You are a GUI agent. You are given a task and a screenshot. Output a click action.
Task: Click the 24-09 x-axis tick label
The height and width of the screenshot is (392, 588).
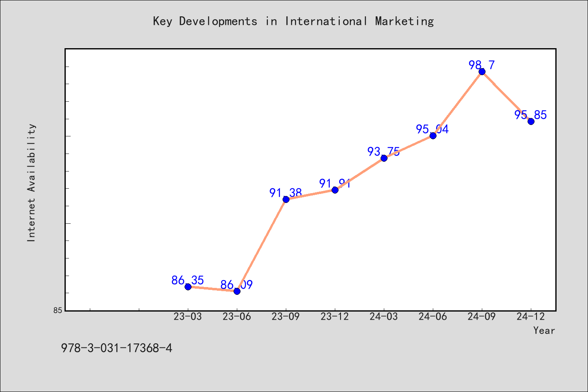[482, 316]
